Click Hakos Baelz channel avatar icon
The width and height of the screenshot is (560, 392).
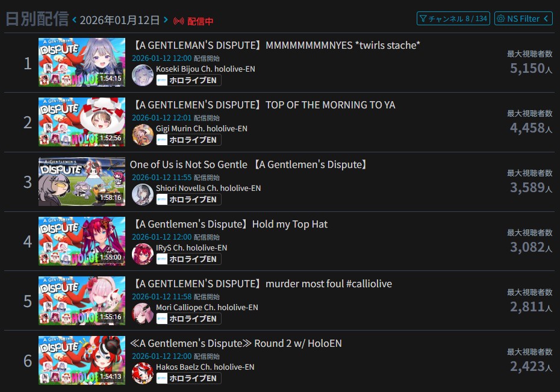143,373
